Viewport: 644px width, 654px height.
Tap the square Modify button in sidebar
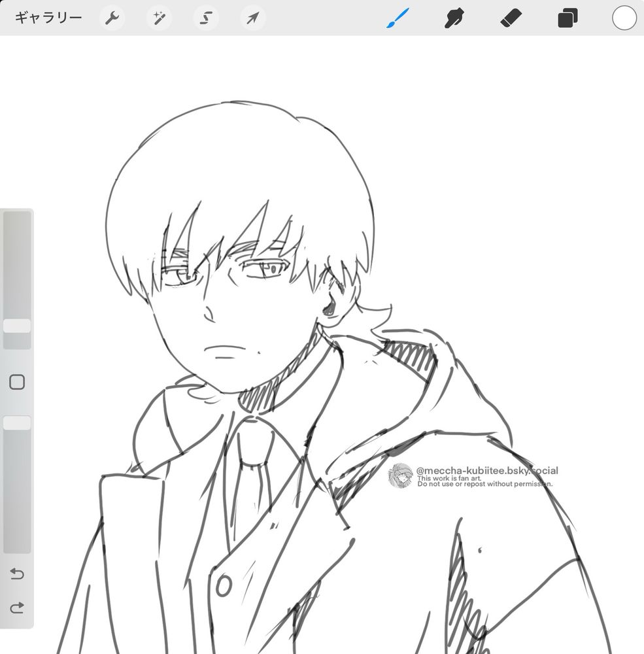(x=17, y=382)
